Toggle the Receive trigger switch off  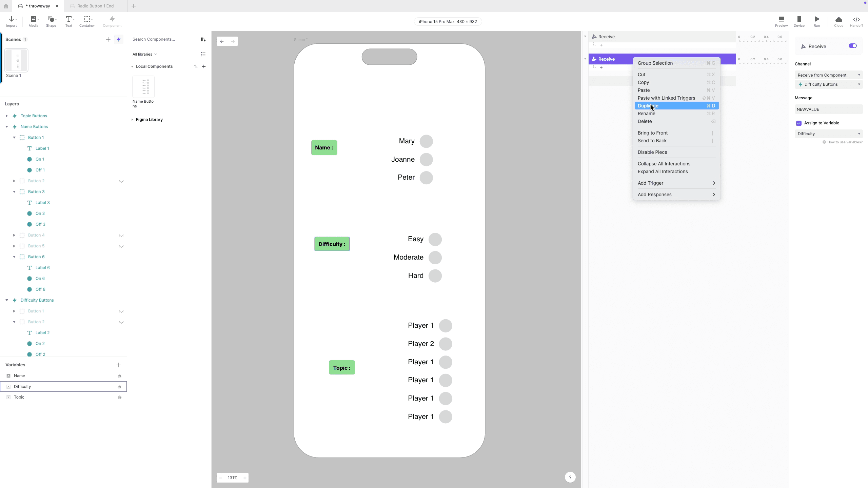pyautogui.click(x=852, y=46)
